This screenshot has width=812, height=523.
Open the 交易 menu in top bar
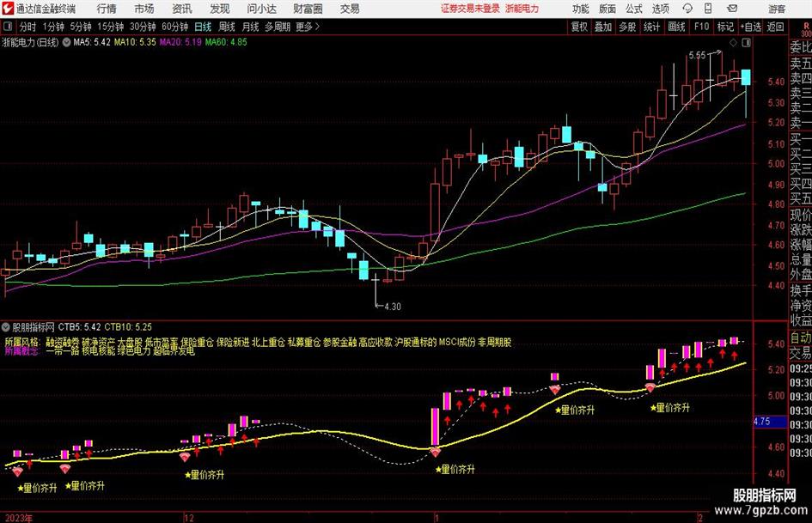click(x=350, y=9)
